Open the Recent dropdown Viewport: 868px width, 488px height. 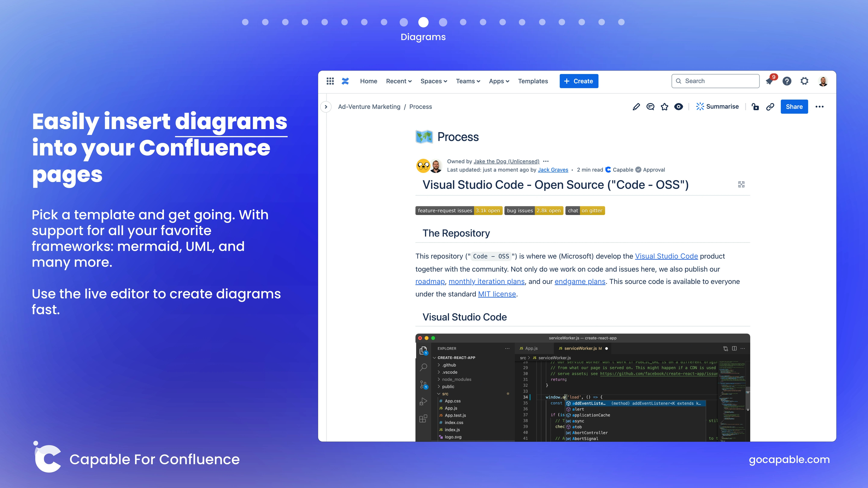(x=399, y=81)
